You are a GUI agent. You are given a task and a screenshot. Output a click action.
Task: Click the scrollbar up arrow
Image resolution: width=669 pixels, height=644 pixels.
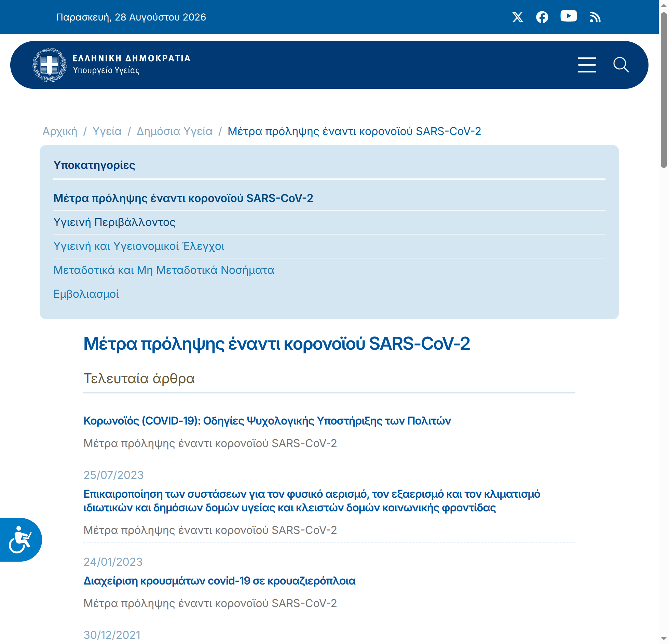click(664, 5)
